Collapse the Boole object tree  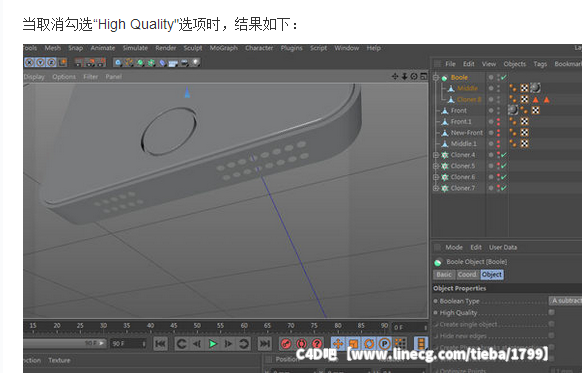pyautogui.click(x=436, y=78)
